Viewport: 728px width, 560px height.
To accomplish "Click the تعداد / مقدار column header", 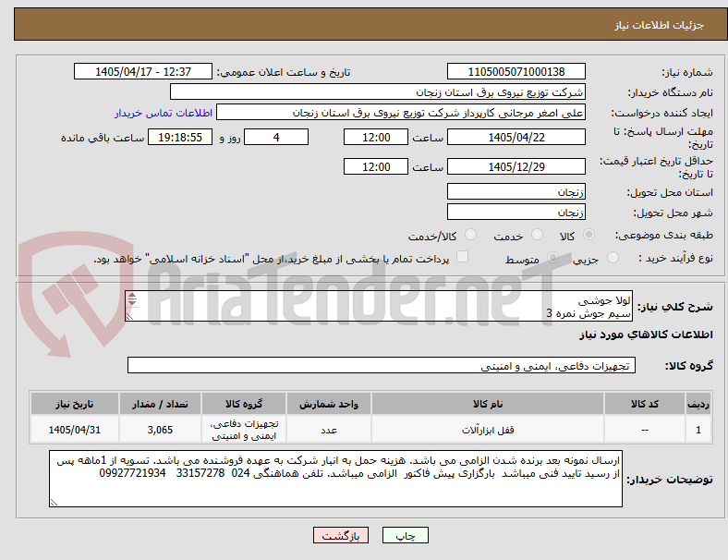I will click(160, 404).
